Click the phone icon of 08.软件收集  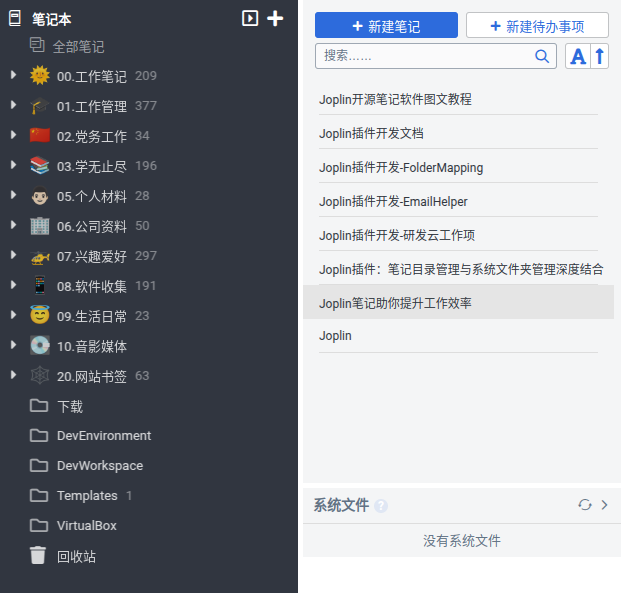tap(40, 285)
